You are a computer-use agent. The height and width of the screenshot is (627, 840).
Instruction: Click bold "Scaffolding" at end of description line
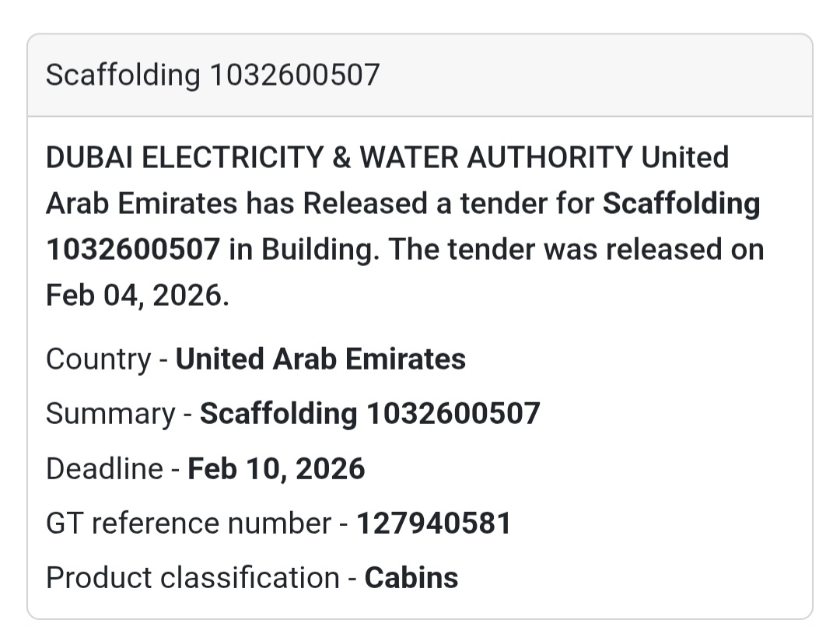(x=681, y=204)
